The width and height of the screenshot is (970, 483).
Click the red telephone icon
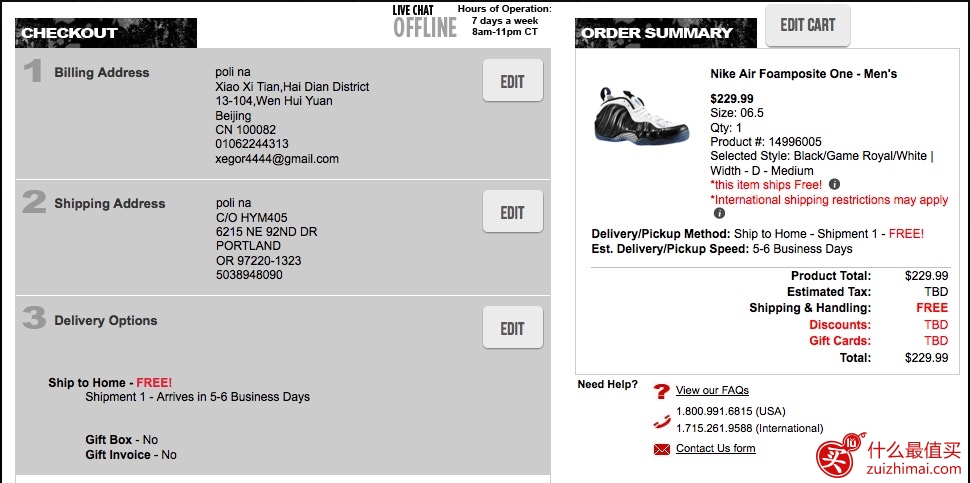pos(662,421)
